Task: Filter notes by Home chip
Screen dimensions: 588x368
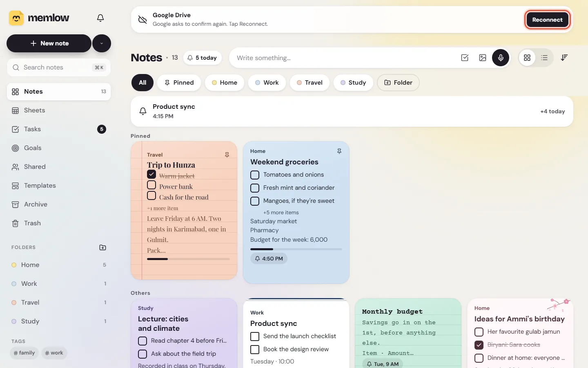Action: click(225, 83)
